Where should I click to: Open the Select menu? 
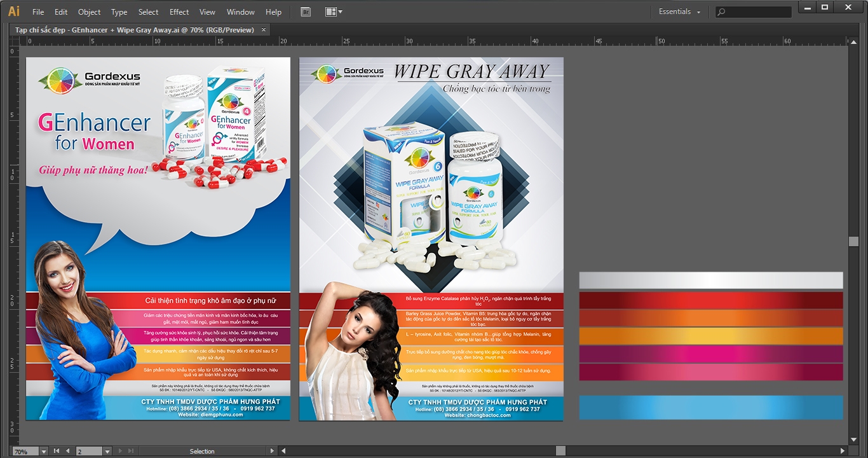pos(148,11)
